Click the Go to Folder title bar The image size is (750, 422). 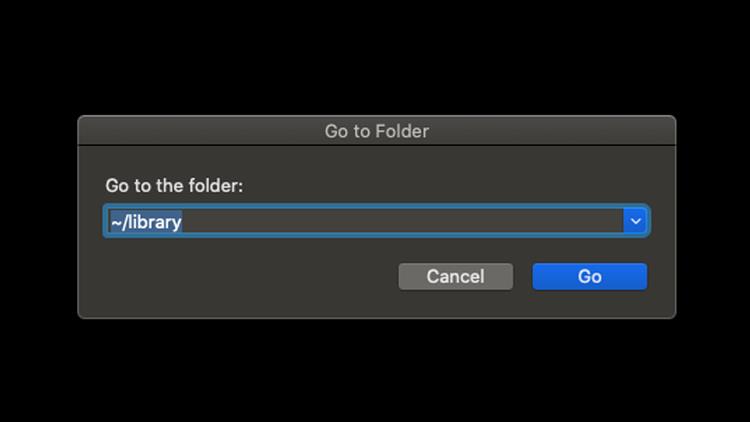[376, 131]
